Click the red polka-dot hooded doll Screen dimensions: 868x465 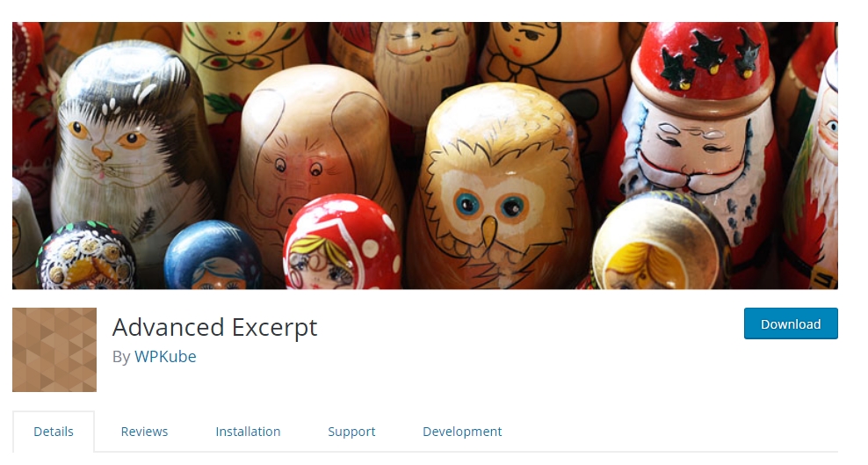342,243
